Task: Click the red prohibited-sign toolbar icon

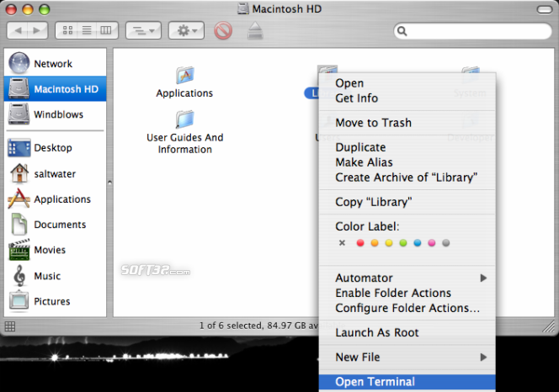Action: pos(223,32)
